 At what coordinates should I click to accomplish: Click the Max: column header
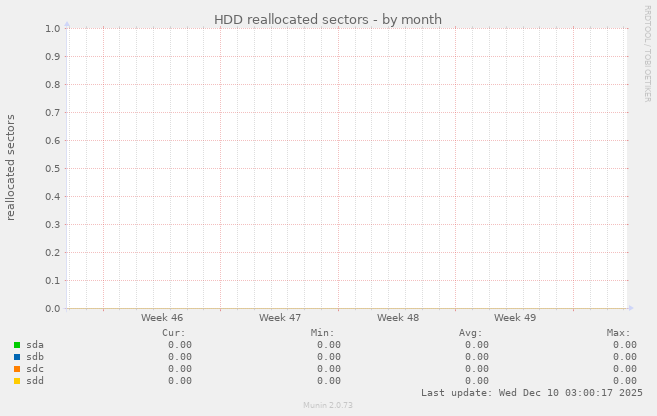pos(618,333)
